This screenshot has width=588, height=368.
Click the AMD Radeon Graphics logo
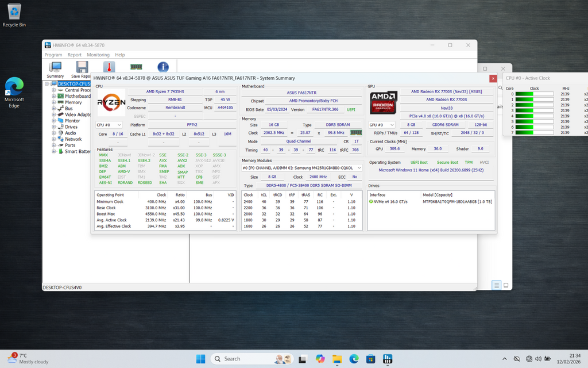[382, 102]
